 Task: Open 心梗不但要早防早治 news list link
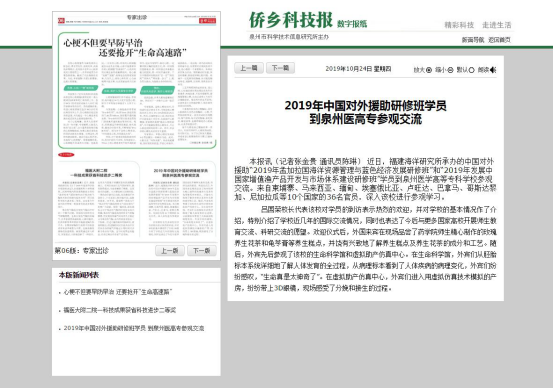[118, 292]
